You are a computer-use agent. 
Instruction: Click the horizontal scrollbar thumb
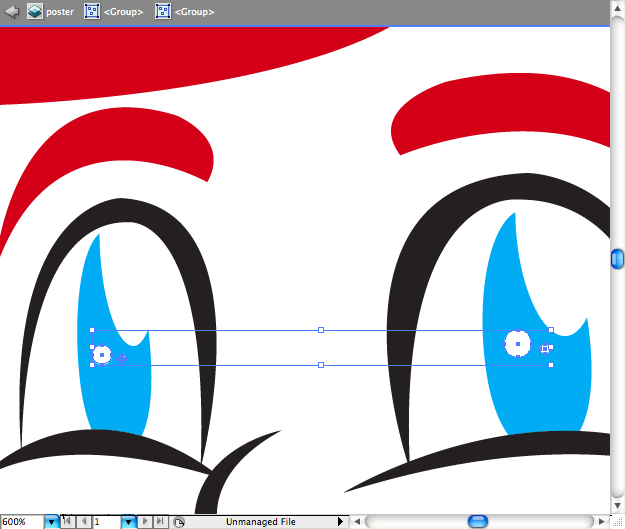click(478, 521)
